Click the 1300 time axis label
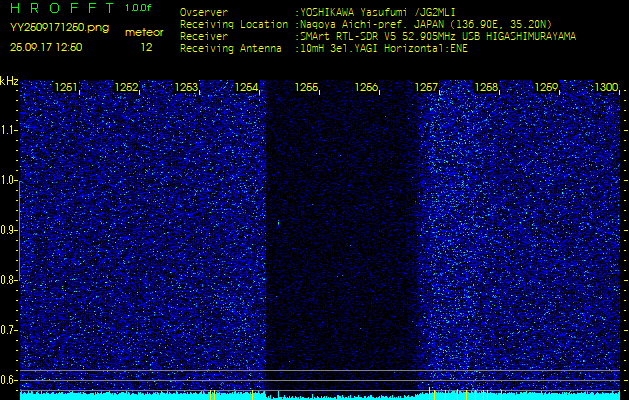Screen dimensions: 629x400 606,87
